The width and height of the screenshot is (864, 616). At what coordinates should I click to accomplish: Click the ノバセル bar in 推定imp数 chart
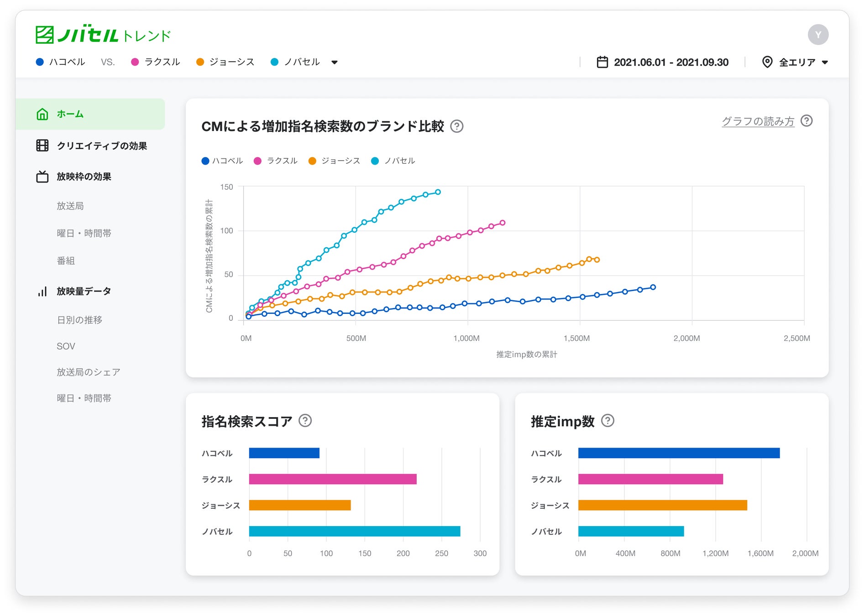coord(631,531)
